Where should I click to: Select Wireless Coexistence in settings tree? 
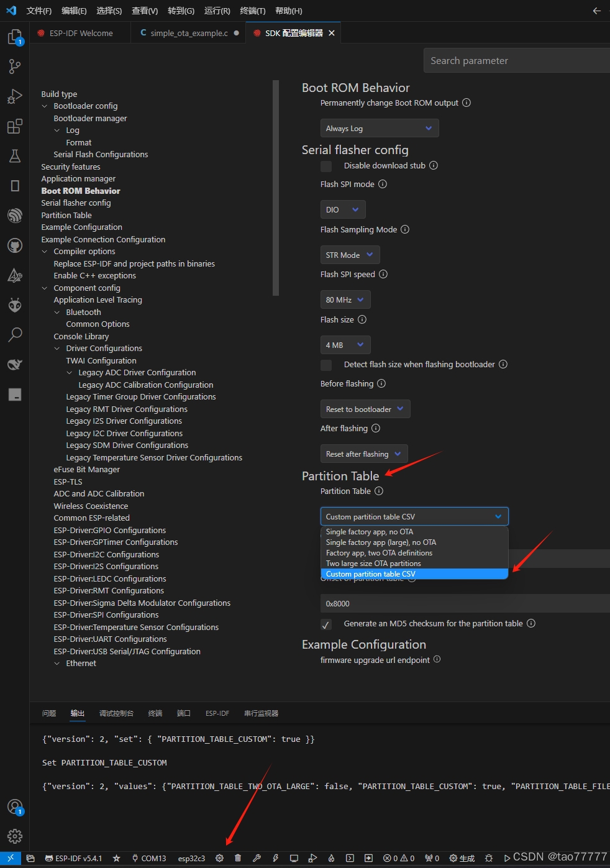[x=91, y=506]
